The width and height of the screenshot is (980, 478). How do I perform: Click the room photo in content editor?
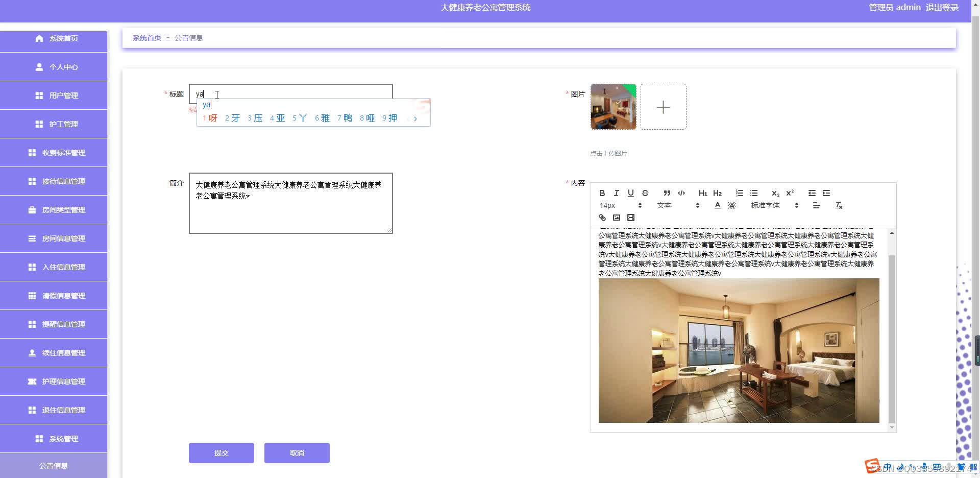click(739, 350)
